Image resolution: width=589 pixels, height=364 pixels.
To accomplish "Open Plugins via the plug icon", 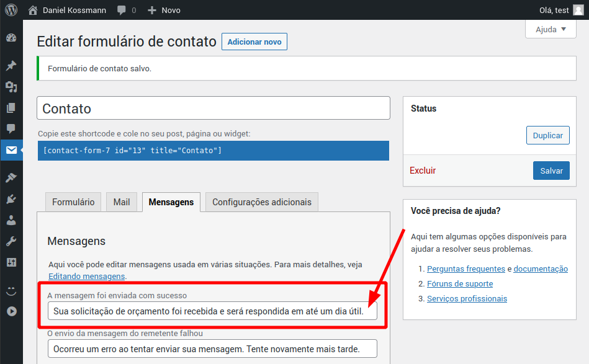I will click(11, 199).
